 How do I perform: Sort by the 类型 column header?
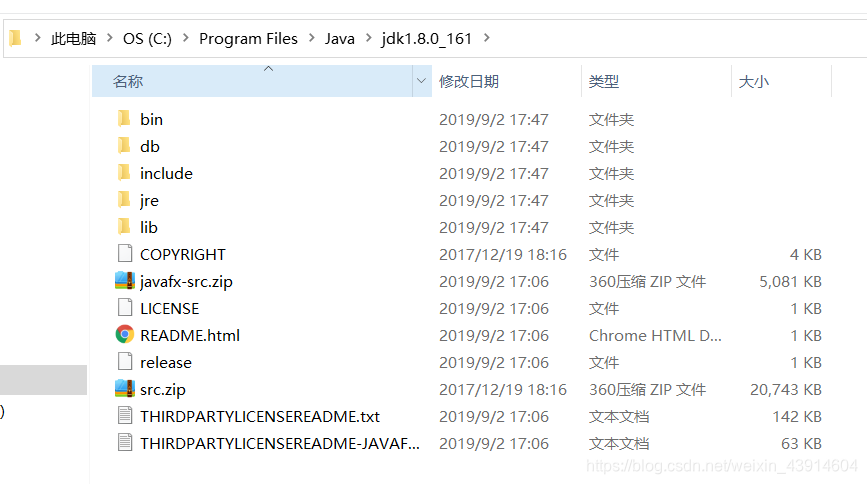[656, 81]
